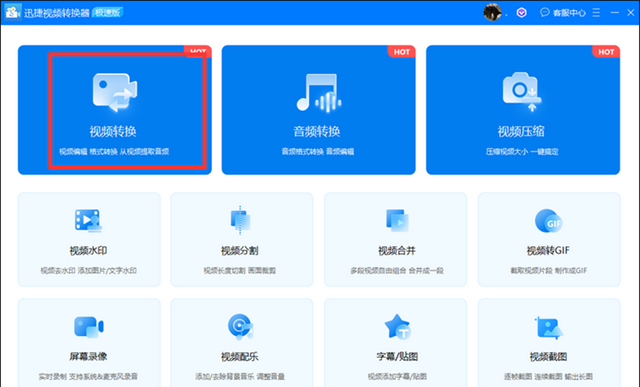This screenshot has height=387, width=640.
Task: Choose the 视频分割 title
Action: [x=240, y=251]
